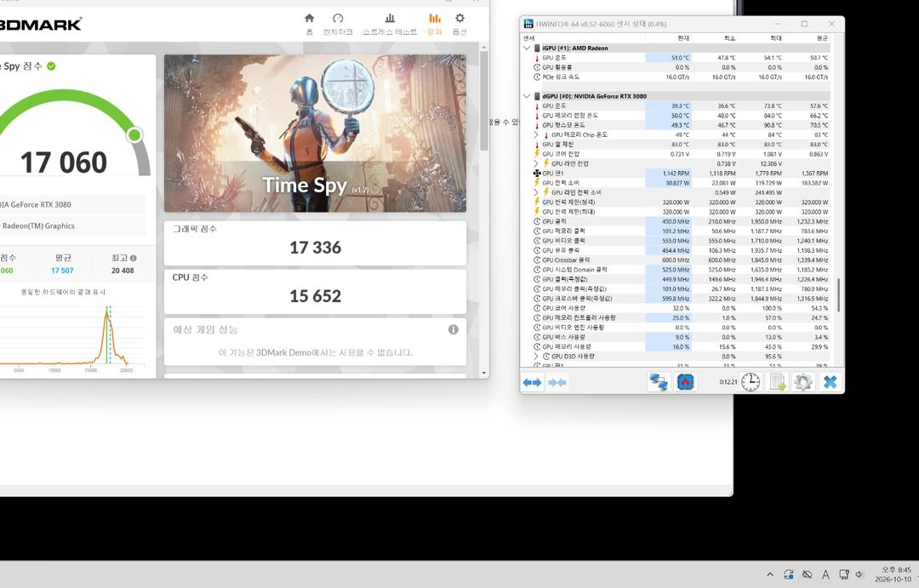Click the graphics score value 17 336
The width and height of the screenshot is (919, 588).
pos(316,248)
